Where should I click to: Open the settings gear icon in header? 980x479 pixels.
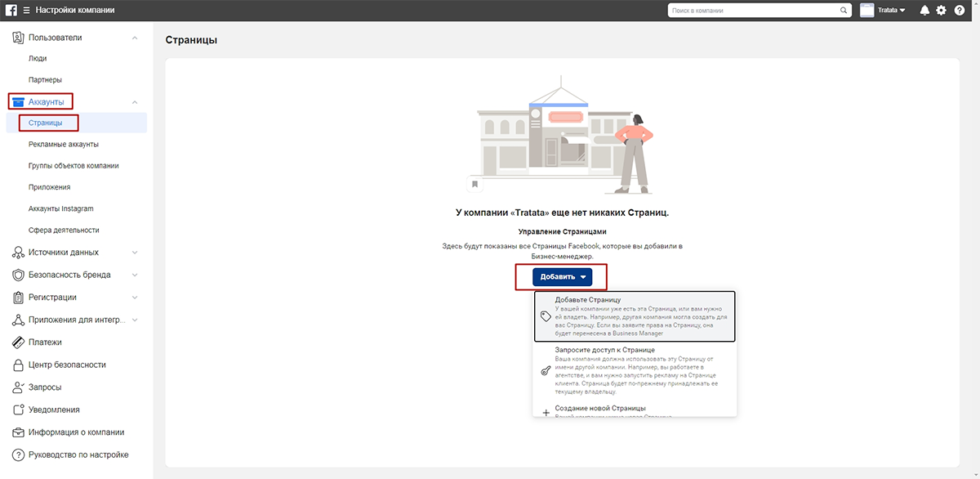[942, 11]
